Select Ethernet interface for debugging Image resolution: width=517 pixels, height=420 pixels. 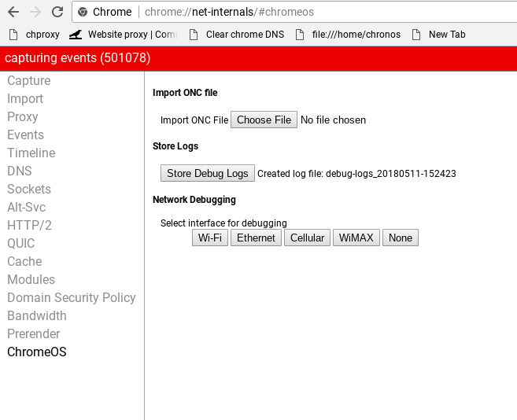(x=256, y=238)
